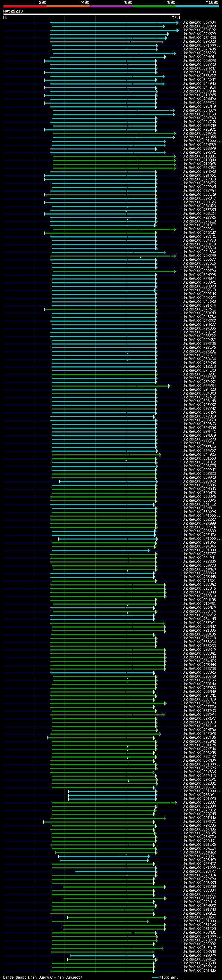Click the orange ~40% identity color segment
Viewport: 222px width, 980px height.
click(68, 6)
